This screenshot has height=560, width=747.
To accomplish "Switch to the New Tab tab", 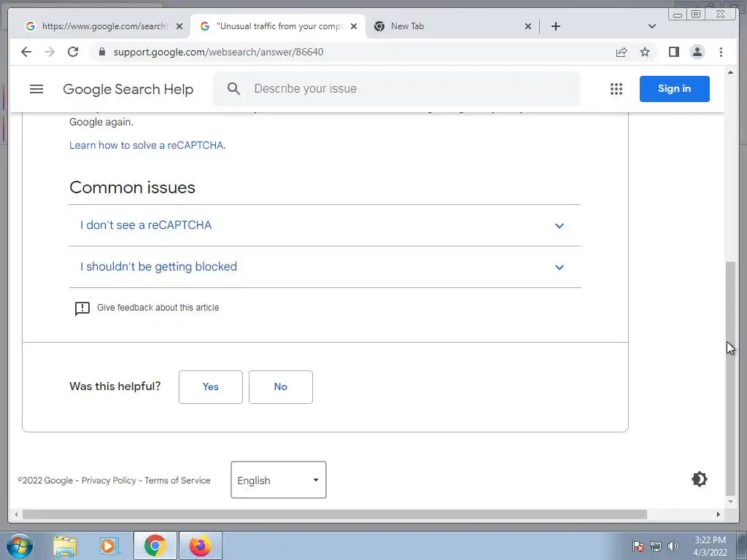I will [x=452, y=26].
